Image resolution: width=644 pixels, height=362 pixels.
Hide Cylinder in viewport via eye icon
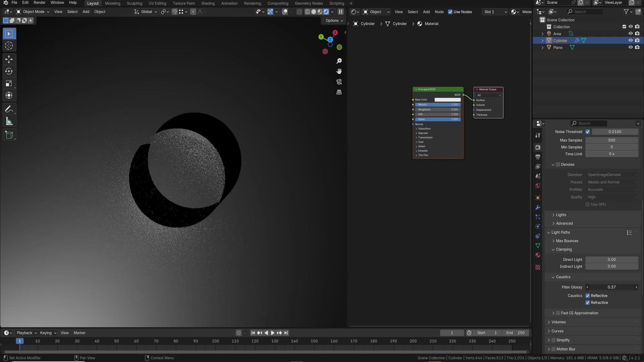click(x=631, y=41)
